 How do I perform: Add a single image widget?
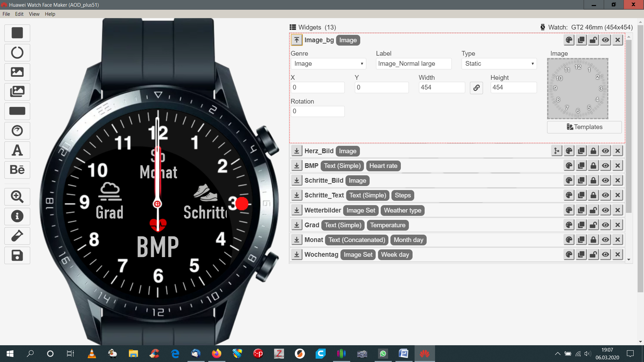pyautogui.click(x=17, y=72)
